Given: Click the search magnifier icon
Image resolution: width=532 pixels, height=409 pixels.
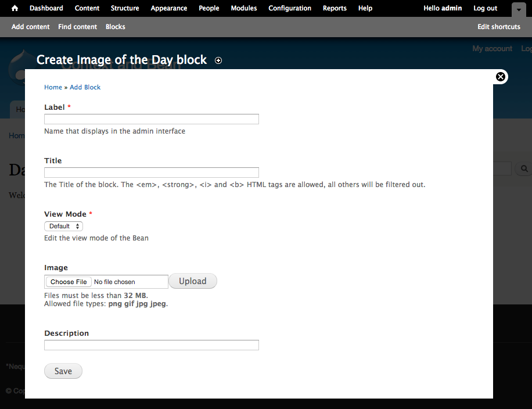Looking at the screenshot, I should coord(523,168).
